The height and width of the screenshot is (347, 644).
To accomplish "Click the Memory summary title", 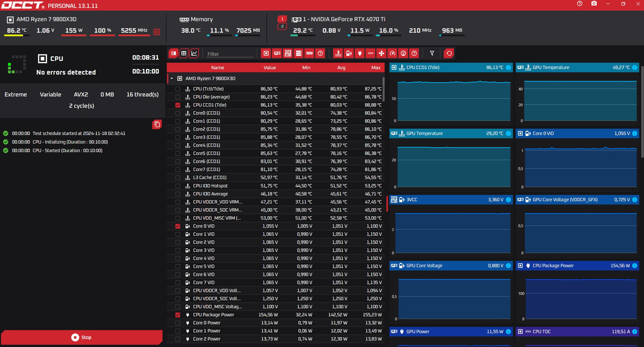I will [x=202, y=19].
